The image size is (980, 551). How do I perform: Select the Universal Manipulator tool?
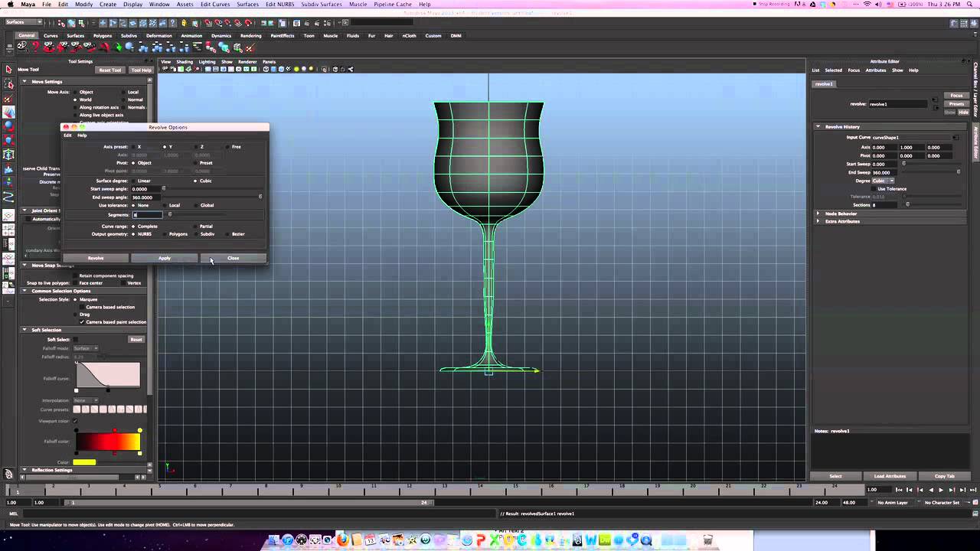[x=8, y=154]
